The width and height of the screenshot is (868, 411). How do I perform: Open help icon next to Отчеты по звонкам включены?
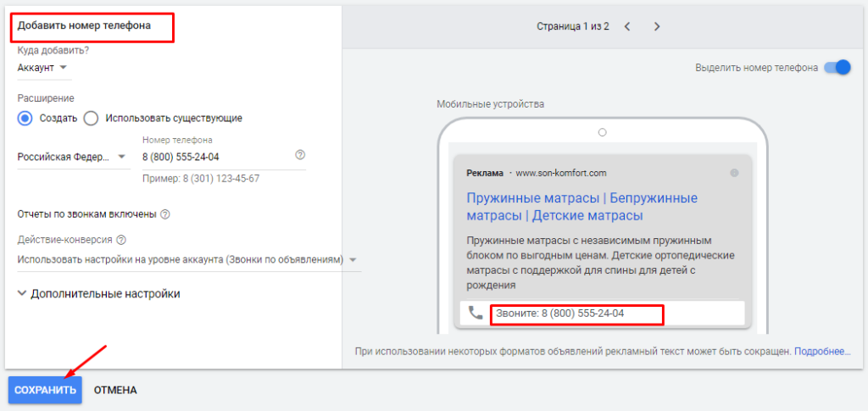(x=165, y=214)
